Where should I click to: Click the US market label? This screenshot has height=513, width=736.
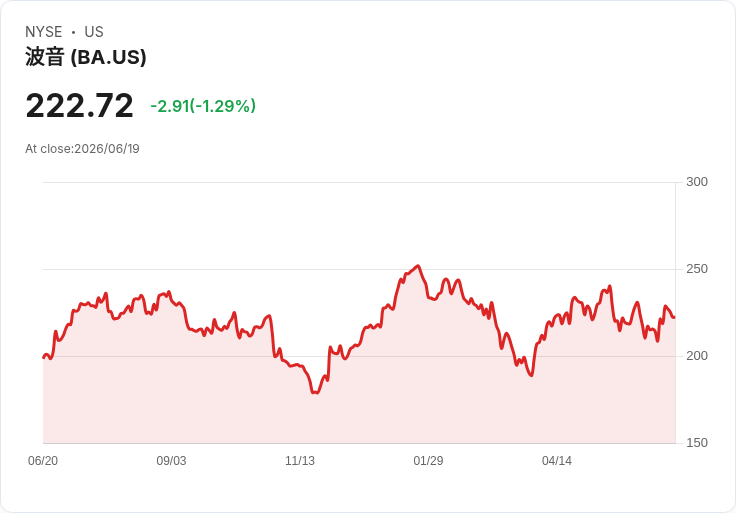(x=94, y=32)
